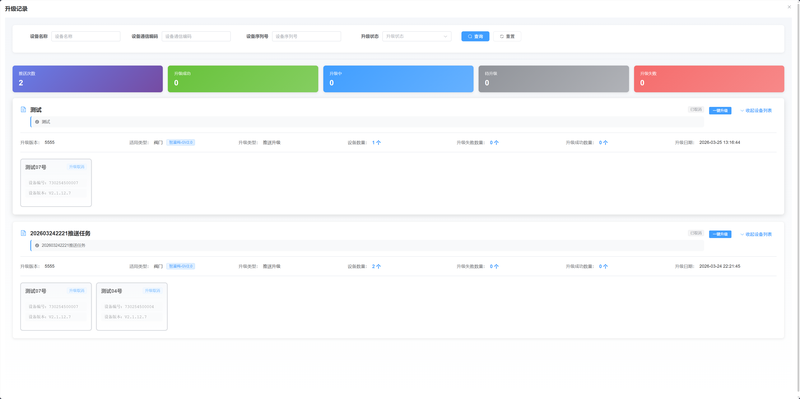Click the document icon beside 测试 title
Screen dimensions: 800x399
tap(23, 110)
